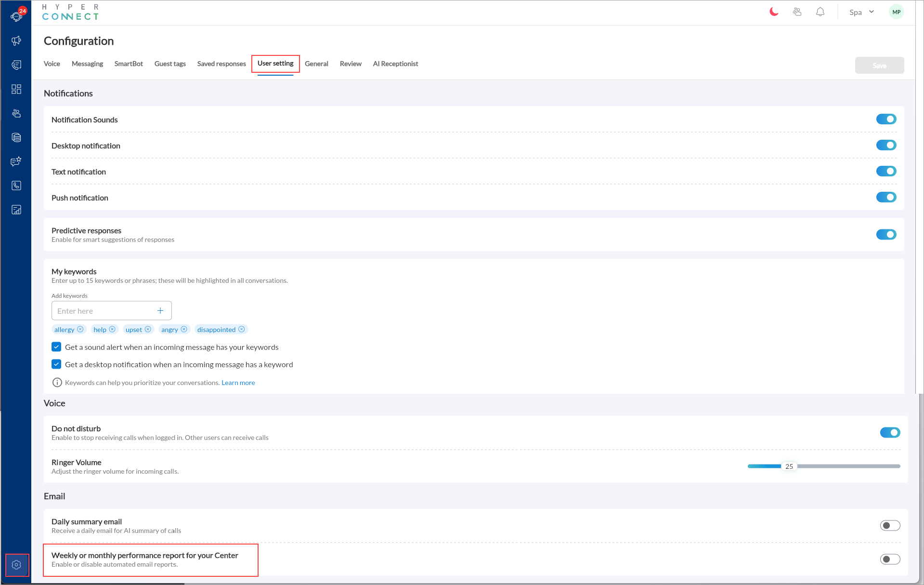Open the dashboard grid panel

click(16, 89)
